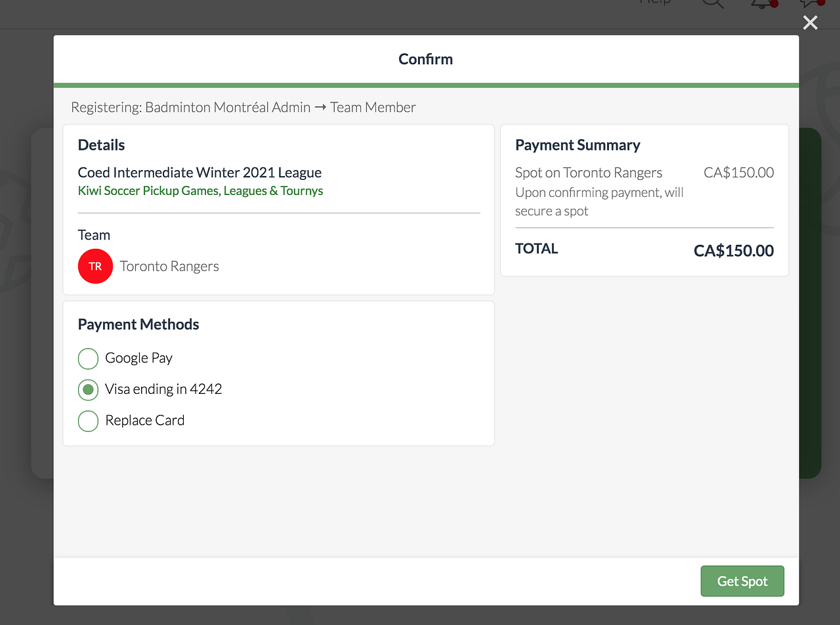Click the green progress bar under Confirm

(426, 85)
